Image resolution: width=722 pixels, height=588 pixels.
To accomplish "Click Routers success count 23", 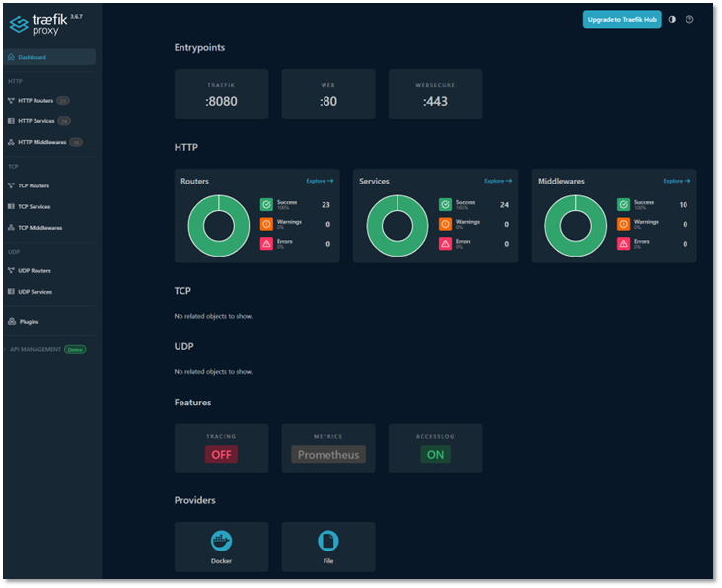I will pos(326,205).
